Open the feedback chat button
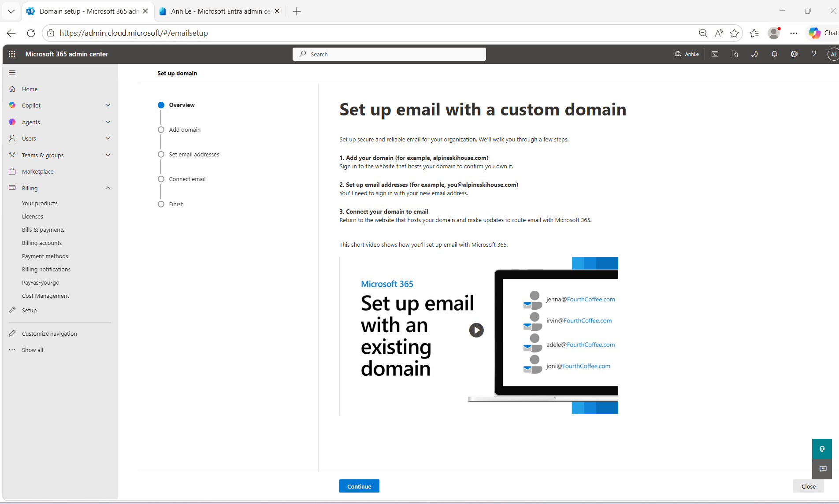Viewport: 839px width, 504px height. tap(822, 469)
